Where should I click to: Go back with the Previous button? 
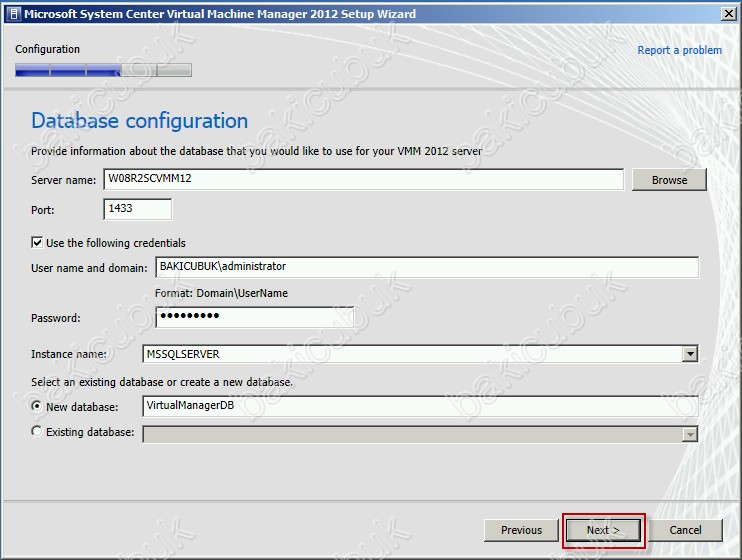click(x=521, y=530)
